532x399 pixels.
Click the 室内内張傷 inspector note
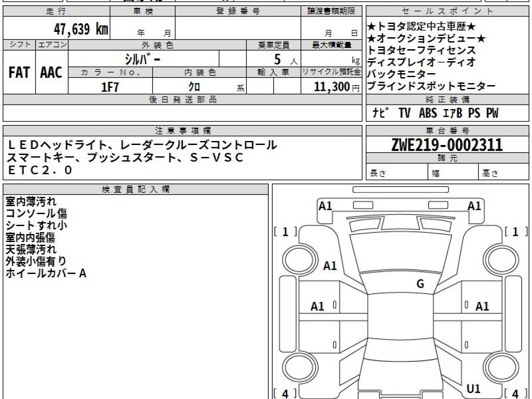tap(31, 238)
